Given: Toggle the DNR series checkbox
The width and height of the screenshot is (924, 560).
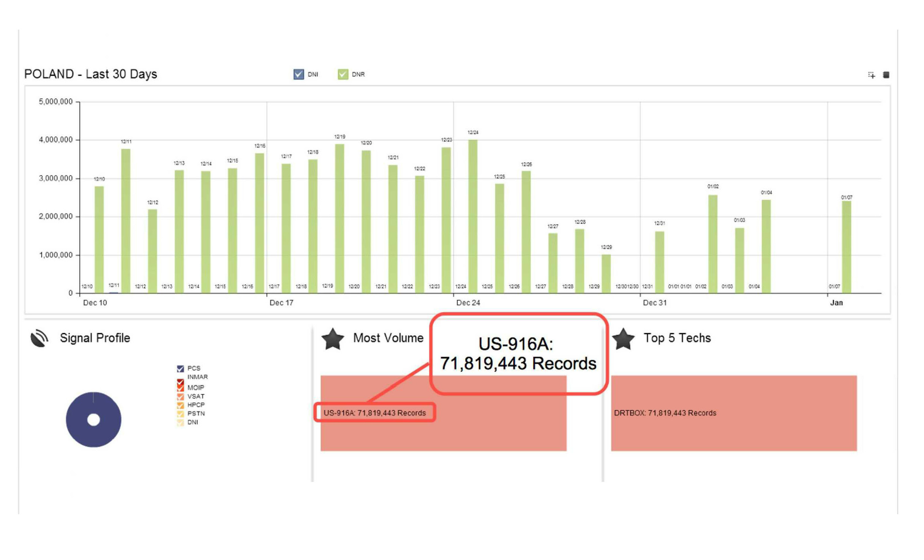Looking at the screenshot, I should click(343, 74).
